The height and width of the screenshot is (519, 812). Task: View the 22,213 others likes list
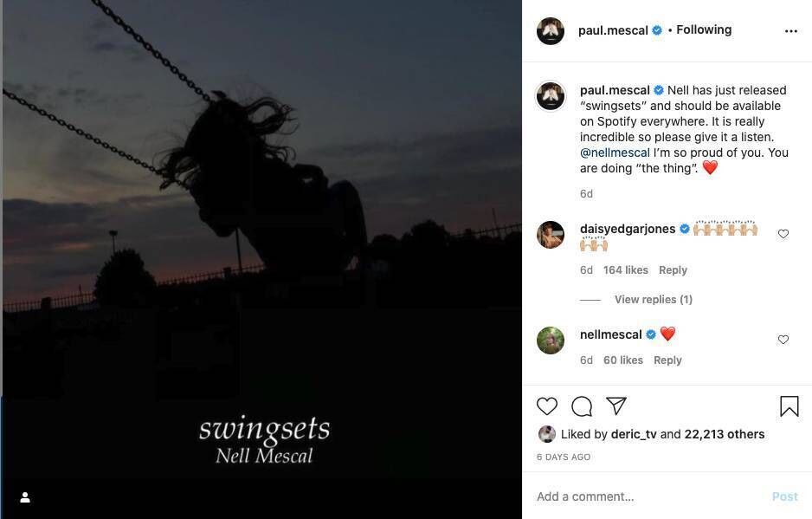click(724, 434)
